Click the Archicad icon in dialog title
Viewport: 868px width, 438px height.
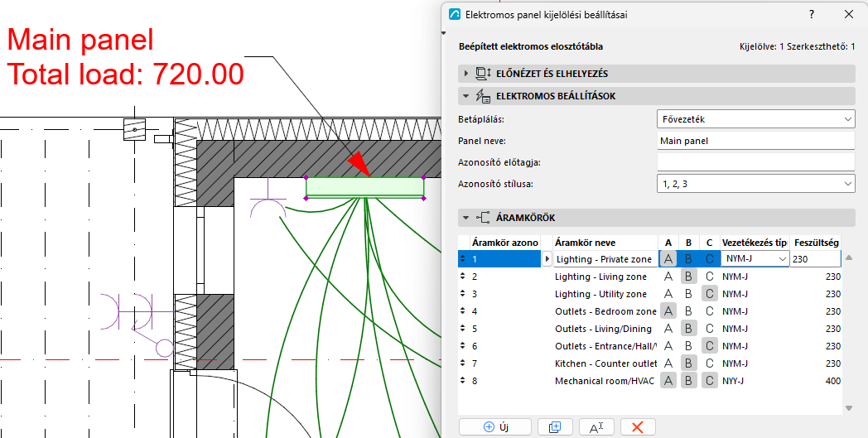[x=455, y=14]
